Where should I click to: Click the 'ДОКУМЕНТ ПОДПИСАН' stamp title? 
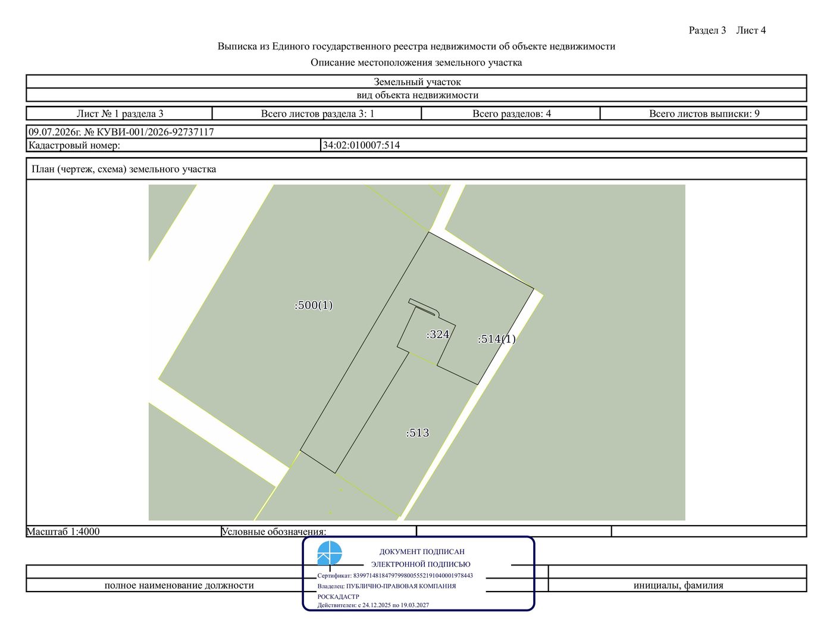[422, 552]
